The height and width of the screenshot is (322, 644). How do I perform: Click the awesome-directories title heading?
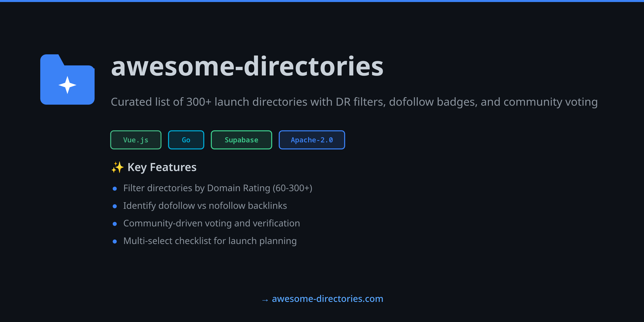click(x=247, y=66)
